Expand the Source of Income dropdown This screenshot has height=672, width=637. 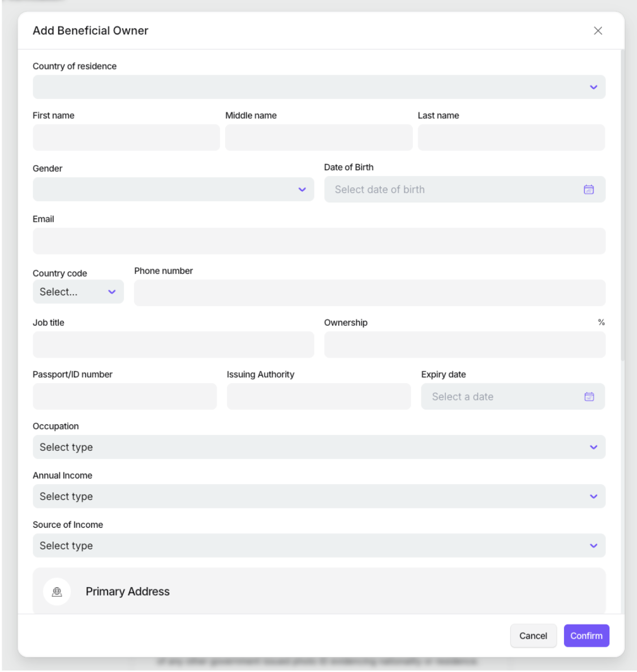click(319, 545)
